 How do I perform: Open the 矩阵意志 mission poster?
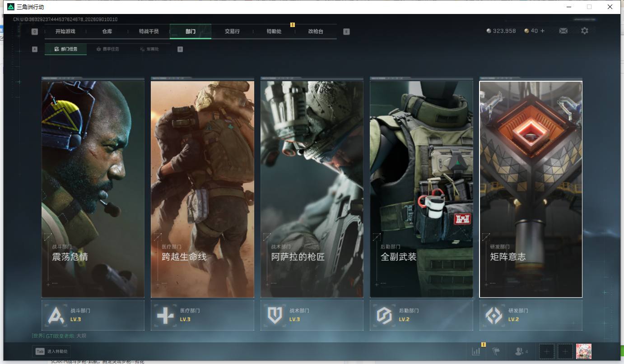click(531, 189)
